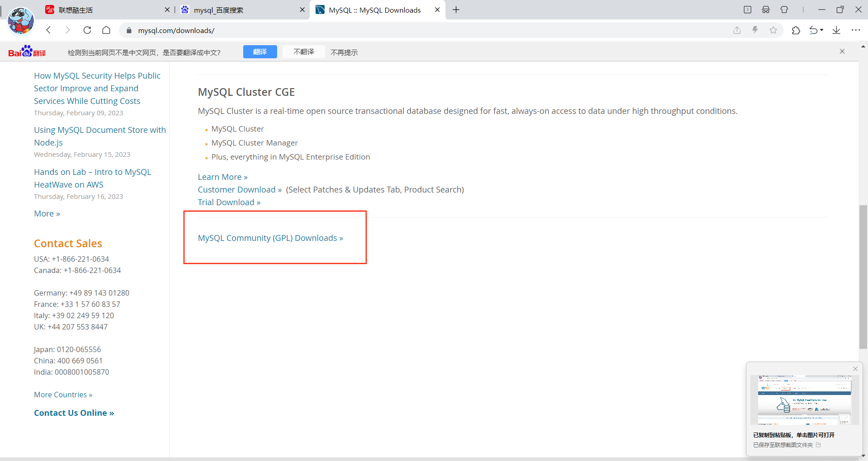Close the screenshot notification popup
The height and width of the screenshot is (461, 868).
coord(855,369)
